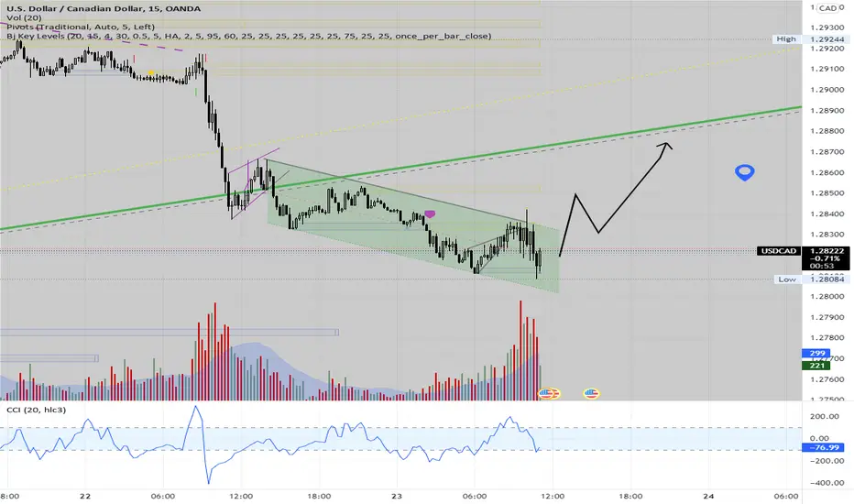Image resolution: width=854 pixels, height=504 pixels.
Task: Click the Low 1.28084 price label
Action: pyautogui.click(x=811, y=279)
